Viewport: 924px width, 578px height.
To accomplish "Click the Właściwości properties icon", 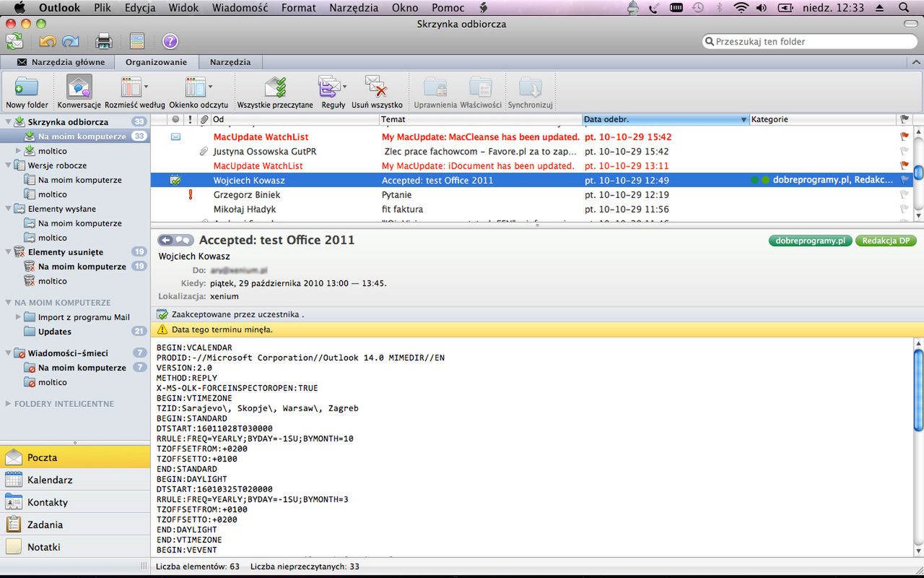I will pos(480,92).
